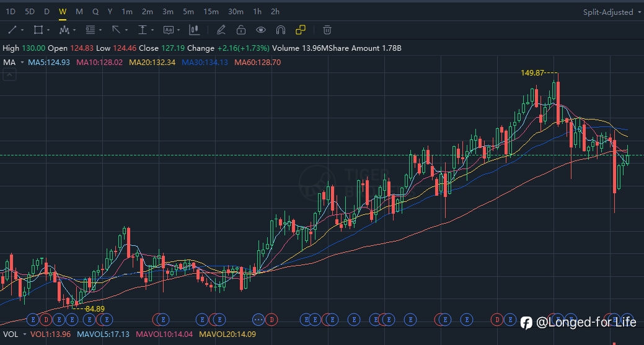This screenshot has width=644, height=345.
Task: Switch to the 2m interval tab
Action: coord(148,12)
